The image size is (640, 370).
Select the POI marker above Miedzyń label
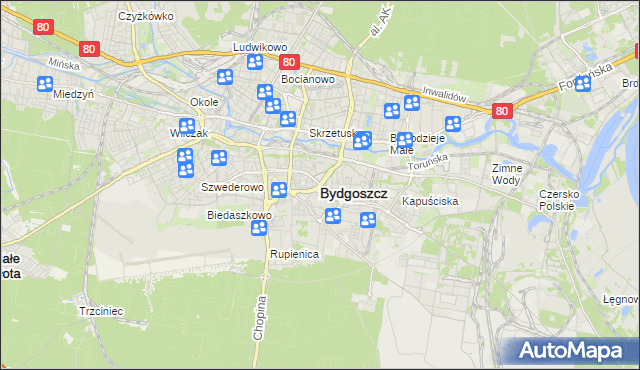coord(45,84)
